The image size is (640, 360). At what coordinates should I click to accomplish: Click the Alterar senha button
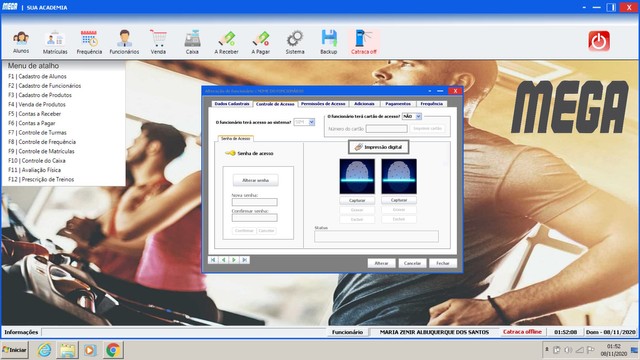(256, 180)
